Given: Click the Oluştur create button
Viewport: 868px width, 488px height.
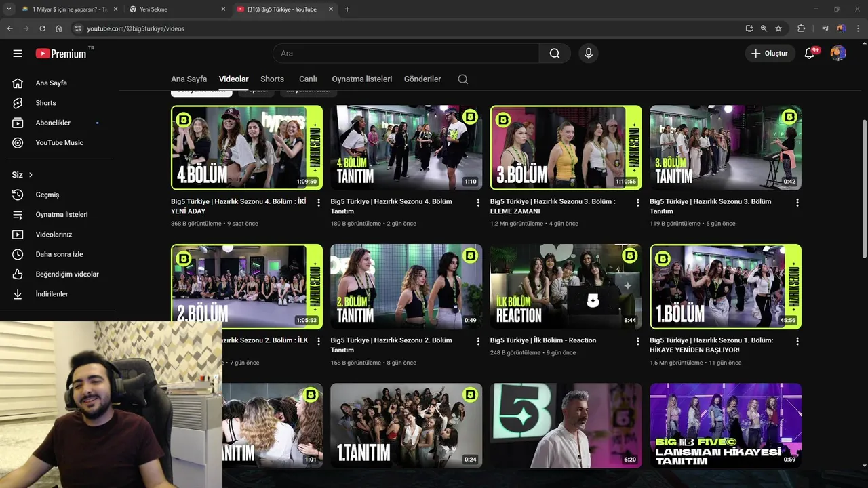Looking at the screenshot, I should click(770, 54).
